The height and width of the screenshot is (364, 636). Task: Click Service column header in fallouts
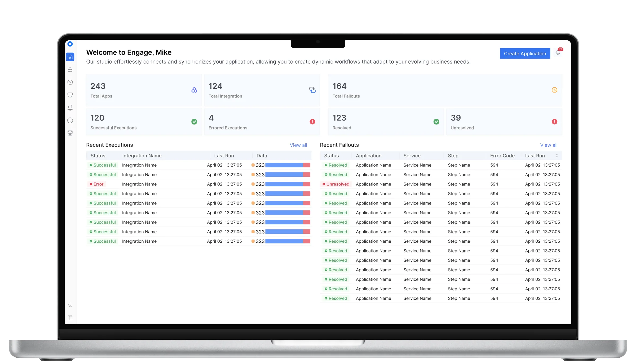pyautogui.click(x=412, y=156)
